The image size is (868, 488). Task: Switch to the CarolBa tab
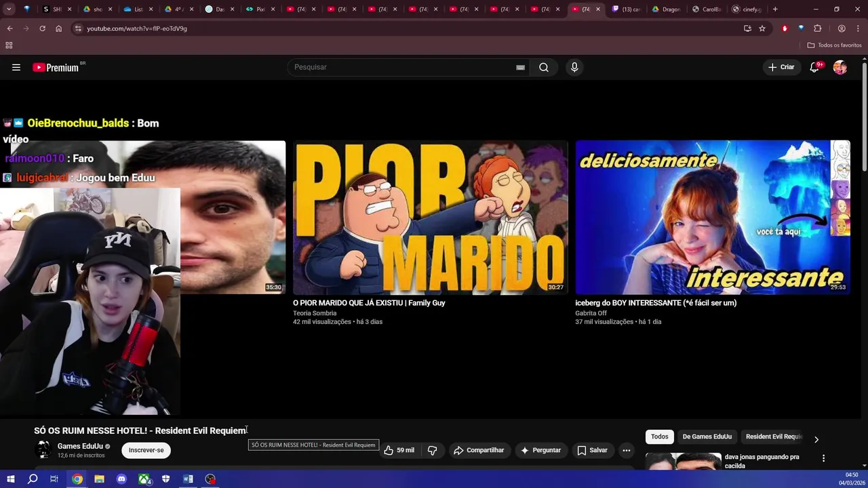click(x=707, y=9)
